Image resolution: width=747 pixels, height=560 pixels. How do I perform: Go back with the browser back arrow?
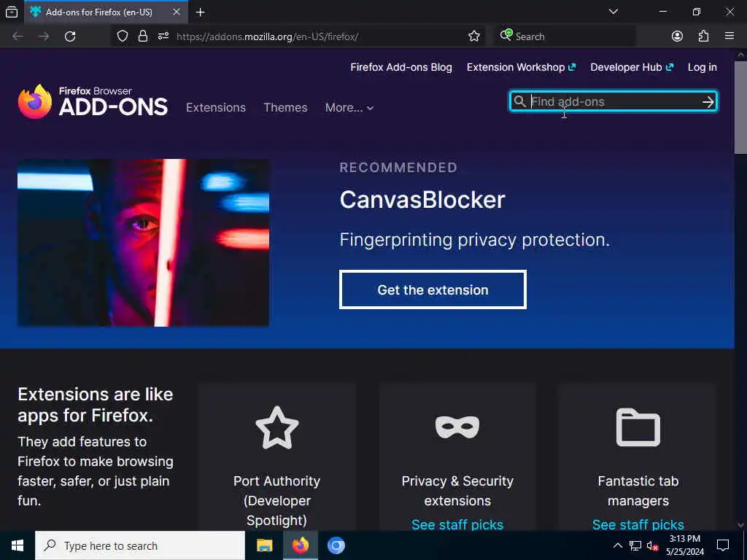coord(18,36)
